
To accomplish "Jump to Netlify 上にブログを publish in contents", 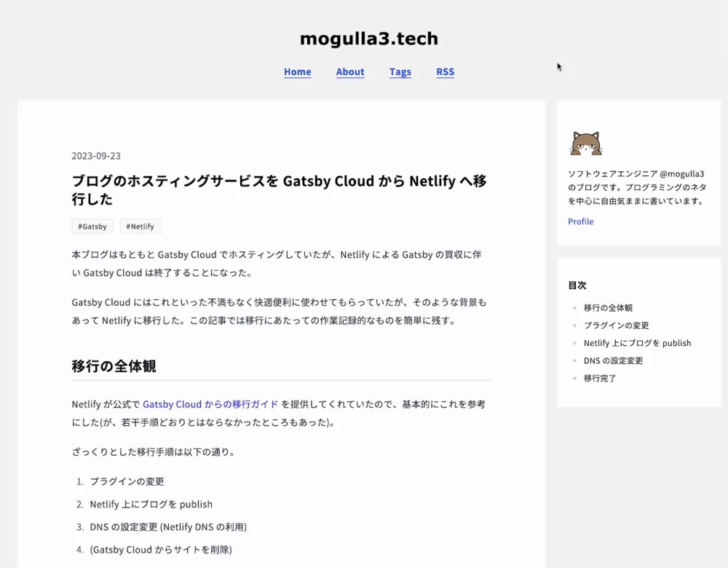I will click(x=638, y=343).
